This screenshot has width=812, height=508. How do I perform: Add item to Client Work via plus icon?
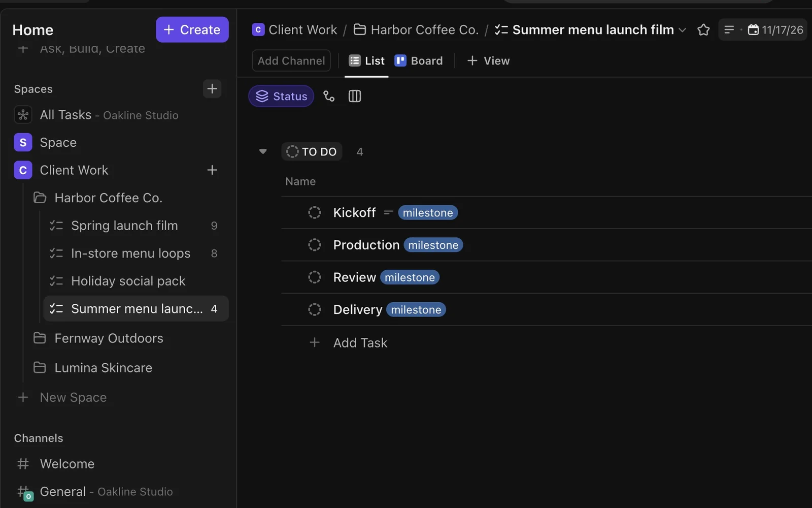tap(212, 170)
